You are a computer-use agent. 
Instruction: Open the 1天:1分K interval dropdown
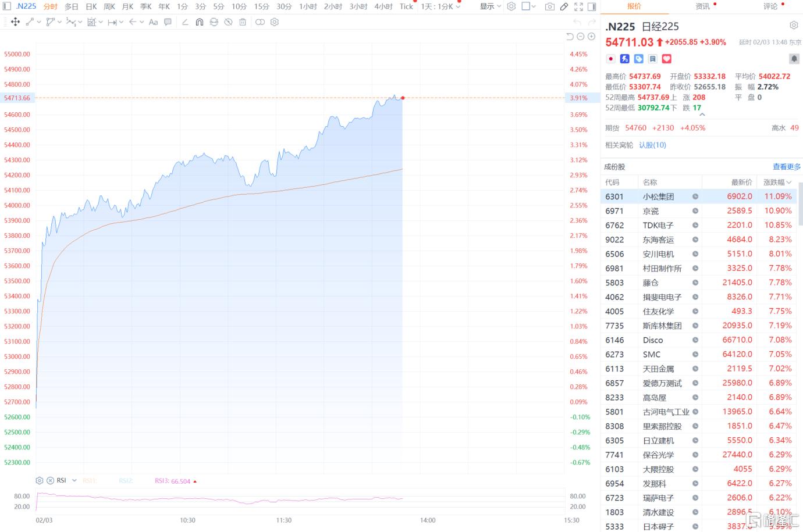440,6
